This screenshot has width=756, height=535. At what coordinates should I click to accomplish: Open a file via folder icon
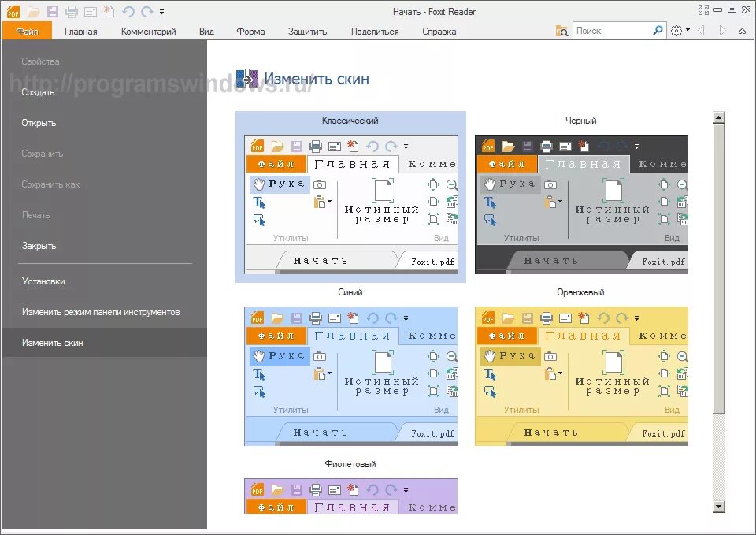[33, 11]
